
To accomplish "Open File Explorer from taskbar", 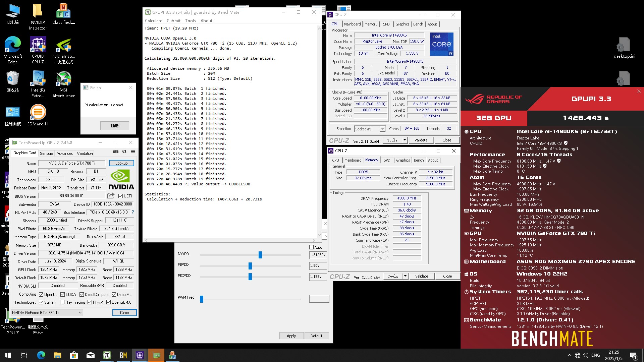I will (57, 355).
